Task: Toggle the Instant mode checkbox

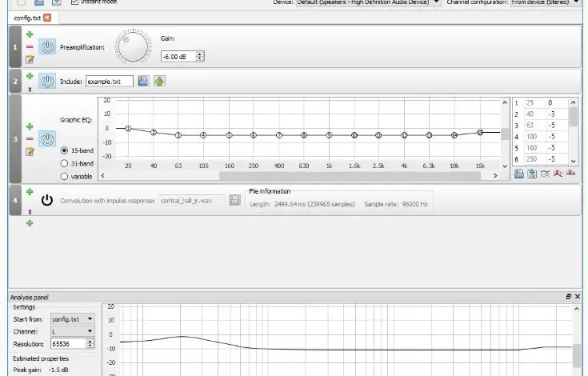Action: (x=74, y=2)
